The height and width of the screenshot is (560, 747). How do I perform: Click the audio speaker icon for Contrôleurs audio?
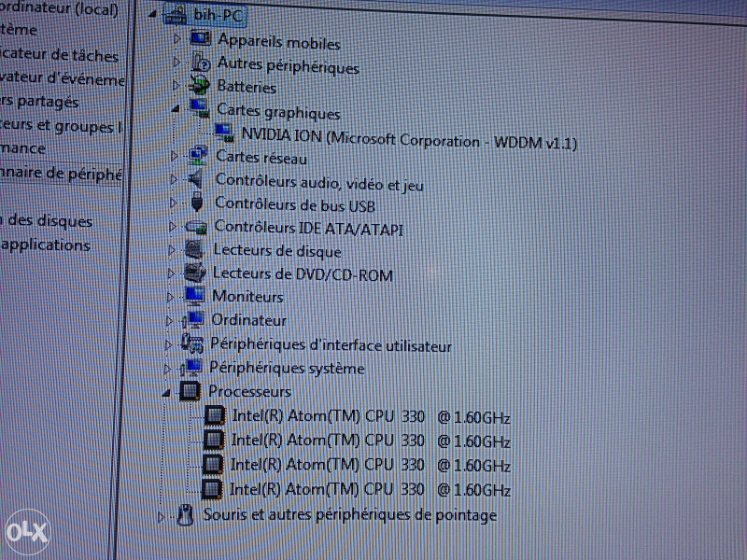tap(196, 179)
